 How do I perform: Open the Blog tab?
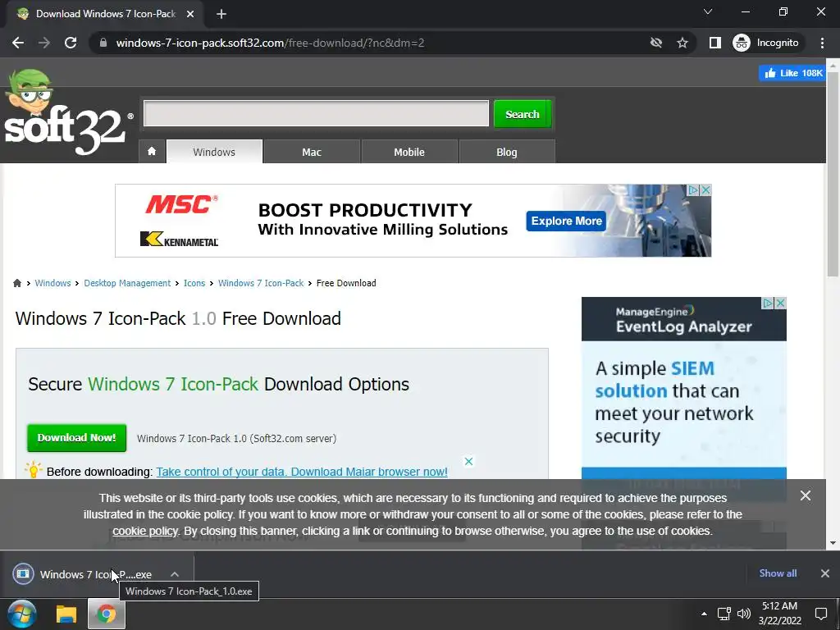(x=507, y=152)
